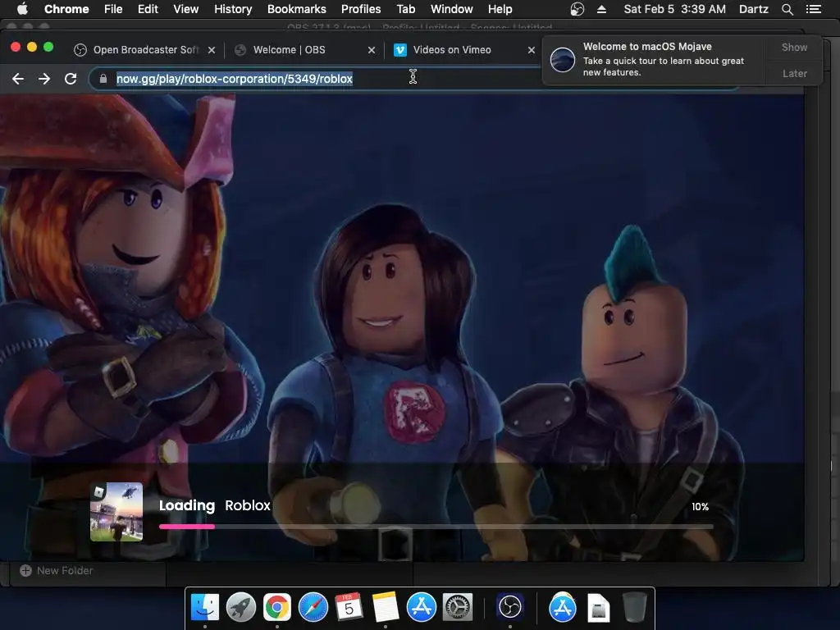This screenshot has width=840, height=630.
Task: Open the App Store icon beside Notes
Action: click(x=421, y=608)
